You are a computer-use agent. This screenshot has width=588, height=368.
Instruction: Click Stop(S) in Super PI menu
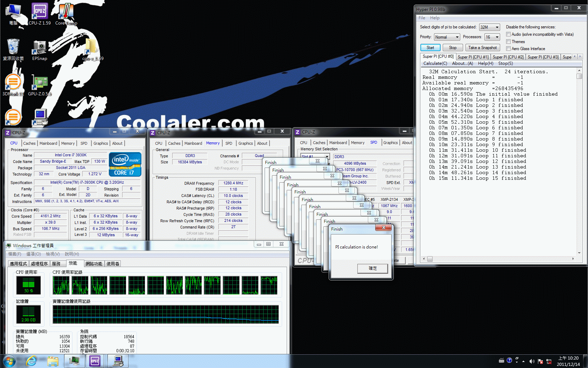point(505,63)
